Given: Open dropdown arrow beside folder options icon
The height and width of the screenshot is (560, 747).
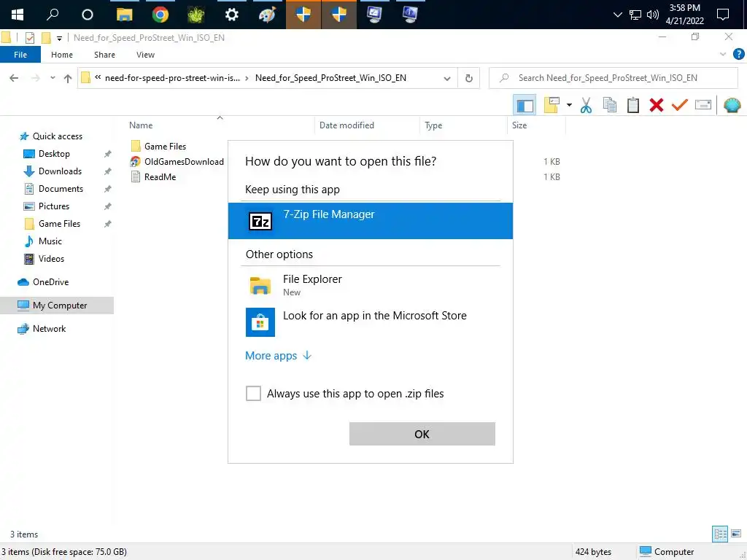Looking at the screenshot, I should coord(569,105).
